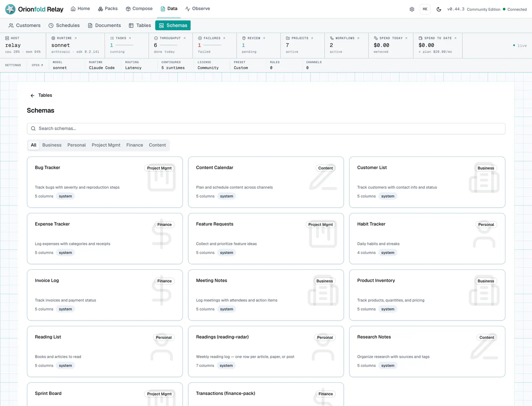Image resolution: width=532 pixels, height=406 pixels.
Task: Open the Runtime stat link arrow
Action: (75, 38)
